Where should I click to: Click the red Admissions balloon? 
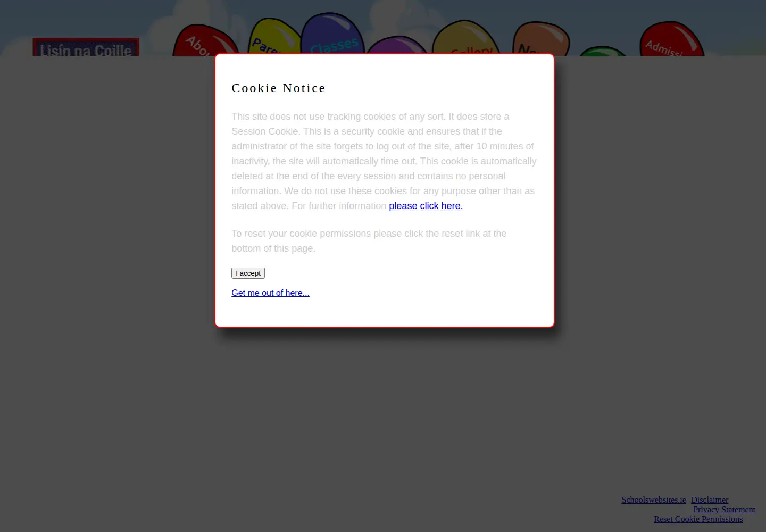pos(671,39)
